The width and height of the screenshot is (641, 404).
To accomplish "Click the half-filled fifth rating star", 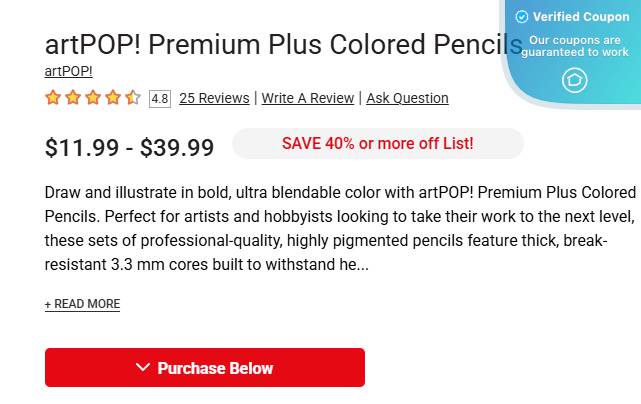I will click(x=133, y=98).
